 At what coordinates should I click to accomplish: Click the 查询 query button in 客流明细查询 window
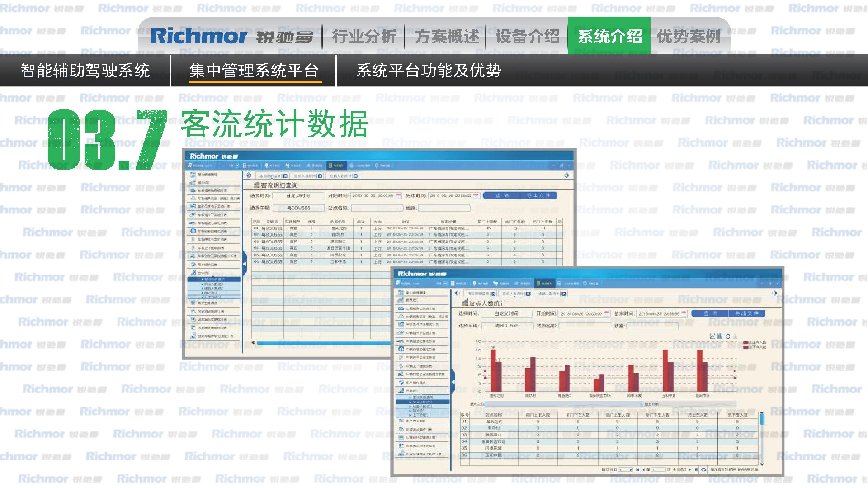point(501,195)
